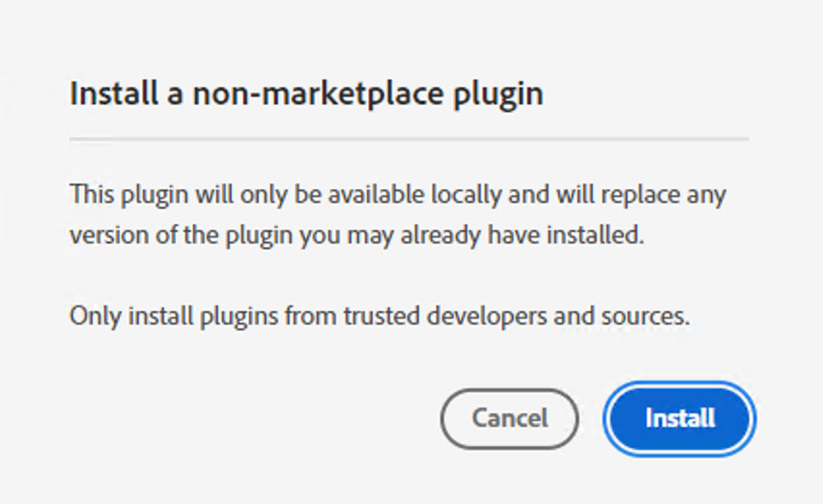Choose Install to replace existing plugin version
This screenshot has width=823, height=504.
click(x=680, y=418)
